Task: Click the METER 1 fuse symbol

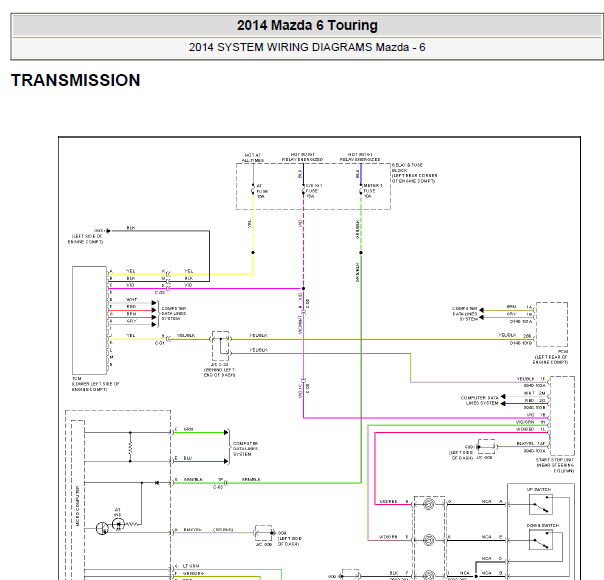Action: click(x=361, y=191)
